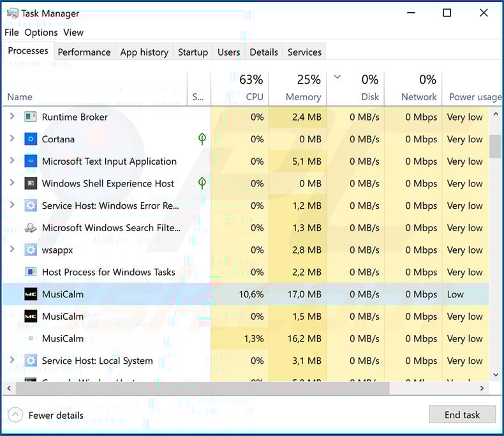Viewport: 504px width, 436px height.
Task: Switch to the Services tab
Action: [x=304, y=52]
